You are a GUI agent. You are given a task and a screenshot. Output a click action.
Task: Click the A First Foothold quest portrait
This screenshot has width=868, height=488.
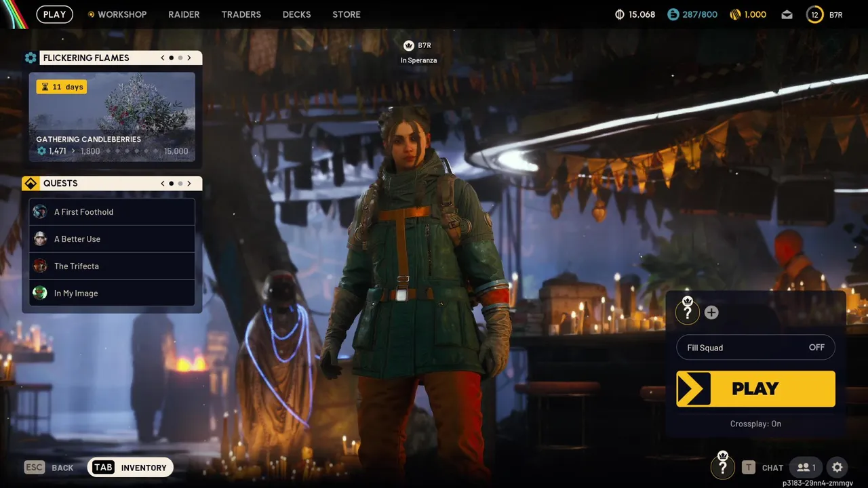coord(40,211)
